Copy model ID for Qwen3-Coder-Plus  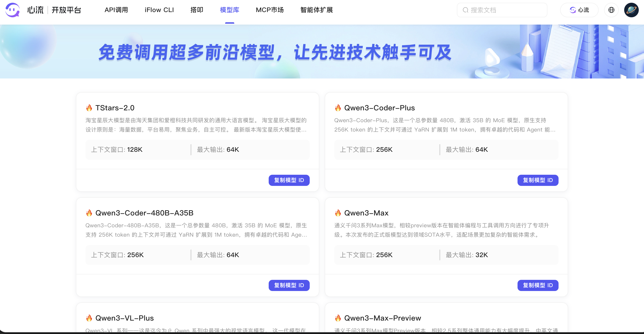pos(538,180)
